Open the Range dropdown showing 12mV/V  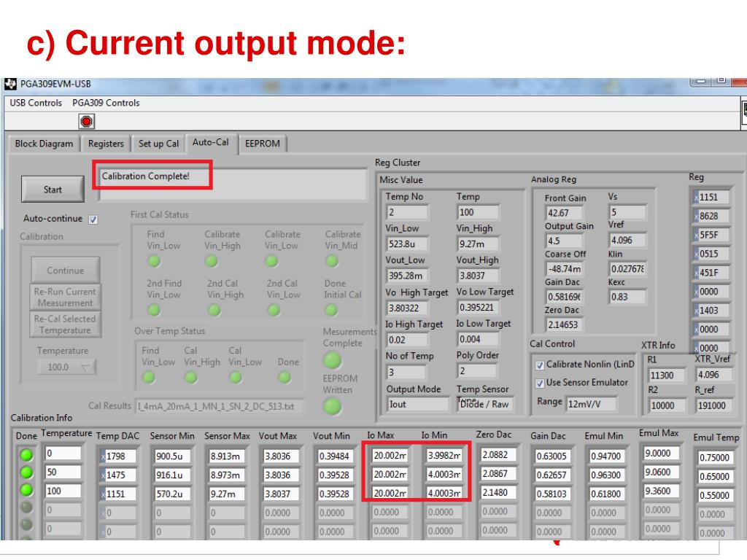coord(591,404)
